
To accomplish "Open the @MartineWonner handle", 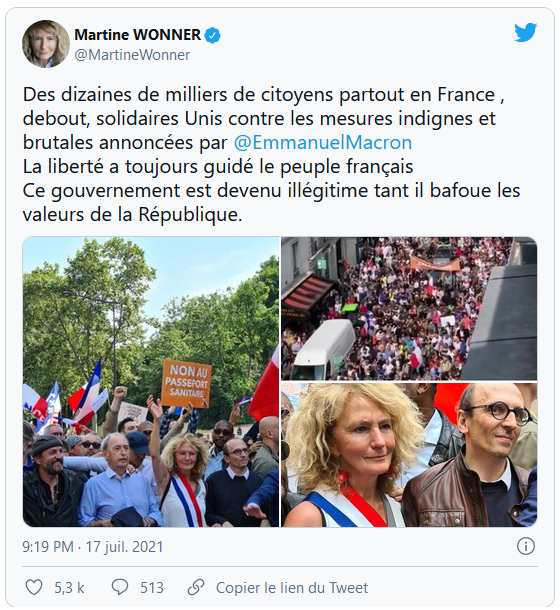I will point(132,55).
